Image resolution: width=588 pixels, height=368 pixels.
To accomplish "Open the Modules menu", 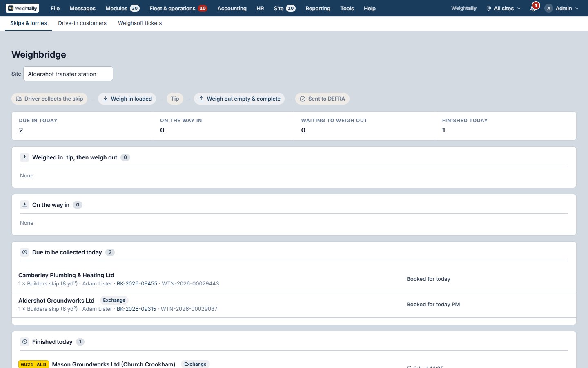I will pyautogui.click(x=122, y=8).
